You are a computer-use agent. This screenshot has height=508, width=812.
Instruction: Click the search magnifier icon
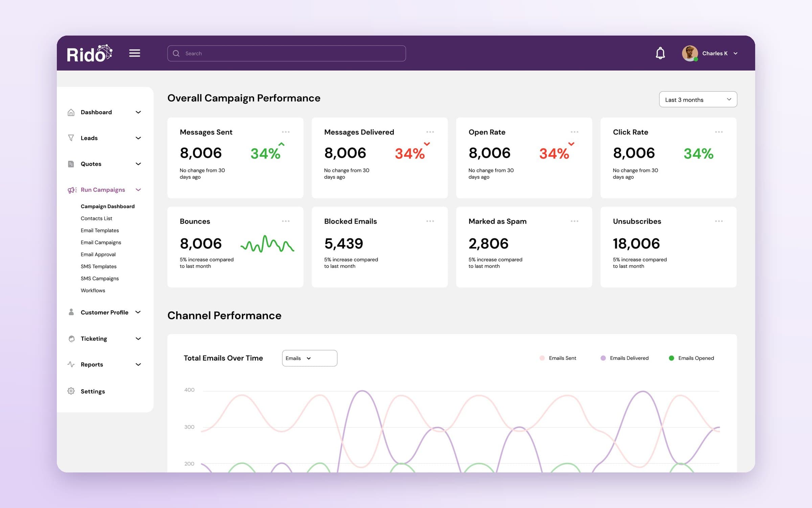click(176, 54)
